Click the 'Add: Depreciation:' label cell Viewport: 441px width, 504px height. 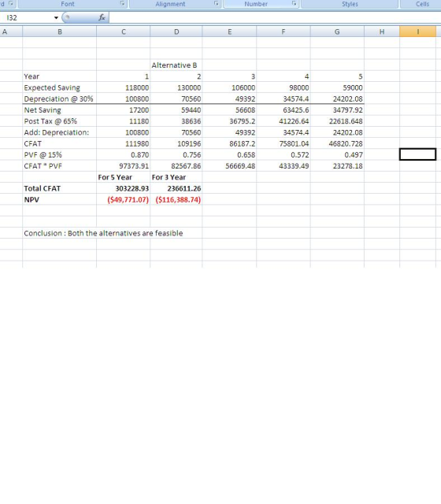(x=60, y=132)
